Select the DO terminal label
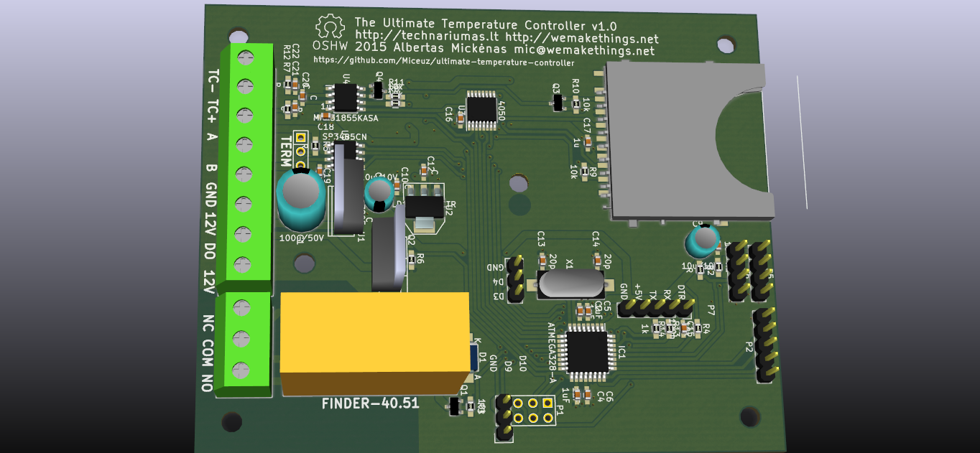Screen dimensions: 980x453 tap(211, 251)
